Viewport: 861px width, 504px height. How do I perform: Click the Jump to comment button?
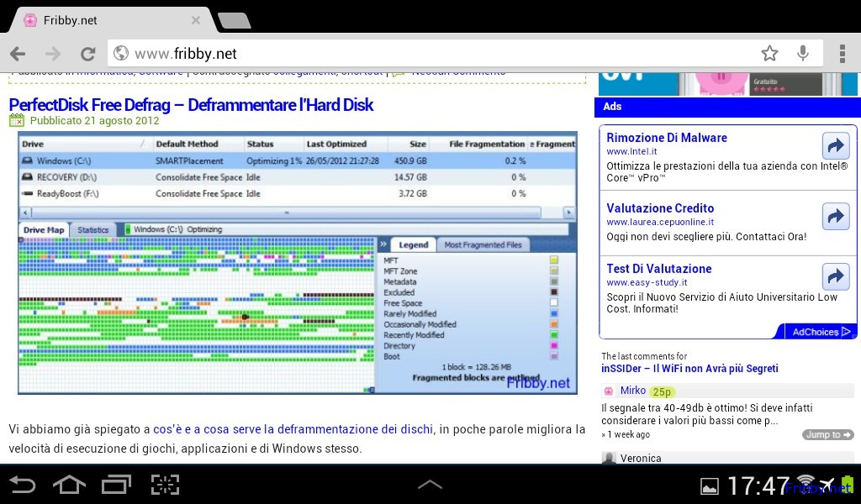(827, 435)
